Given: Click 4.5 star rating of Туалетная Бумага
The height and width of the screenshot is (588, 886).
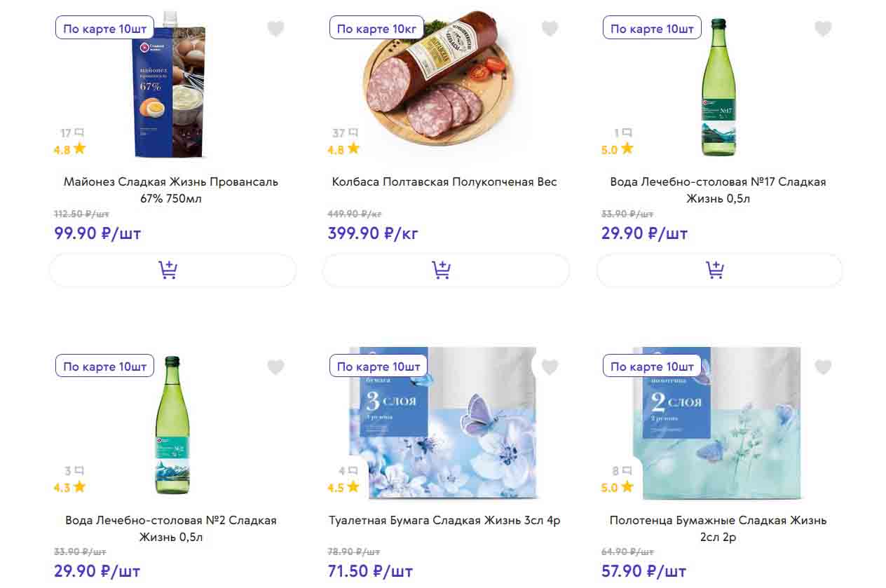Looking at the screenshot, I should (343, 487).
